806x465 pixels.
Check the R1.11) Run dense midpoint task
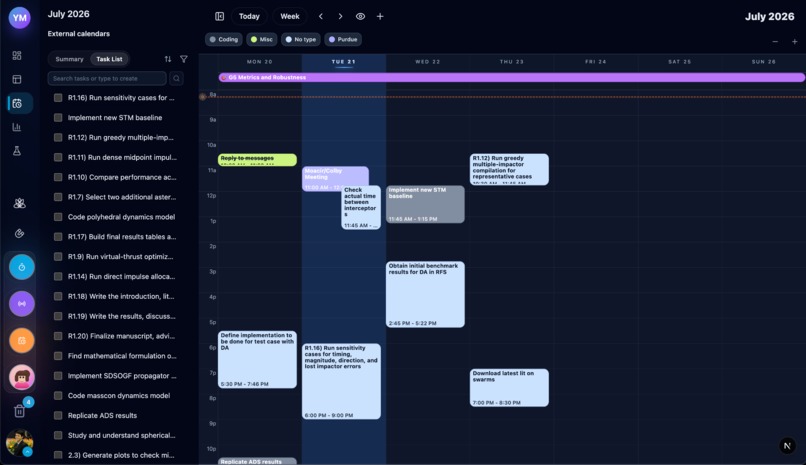click(58, 157)
